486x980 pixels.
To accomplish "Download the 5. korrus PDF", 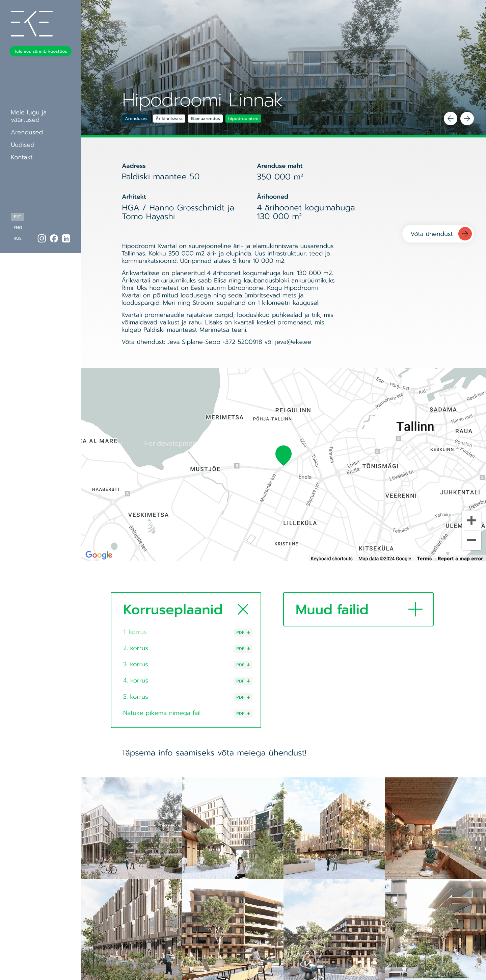I will click(x=243, y=697).
